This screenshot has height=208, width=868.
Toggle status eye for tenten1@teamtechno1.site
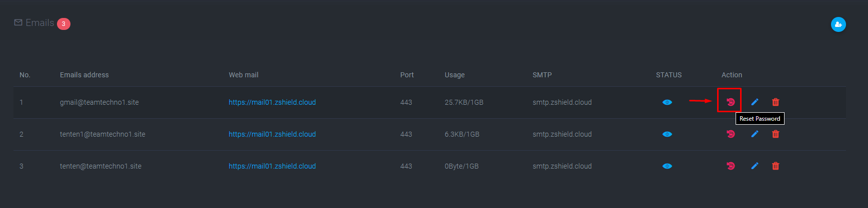667,134
